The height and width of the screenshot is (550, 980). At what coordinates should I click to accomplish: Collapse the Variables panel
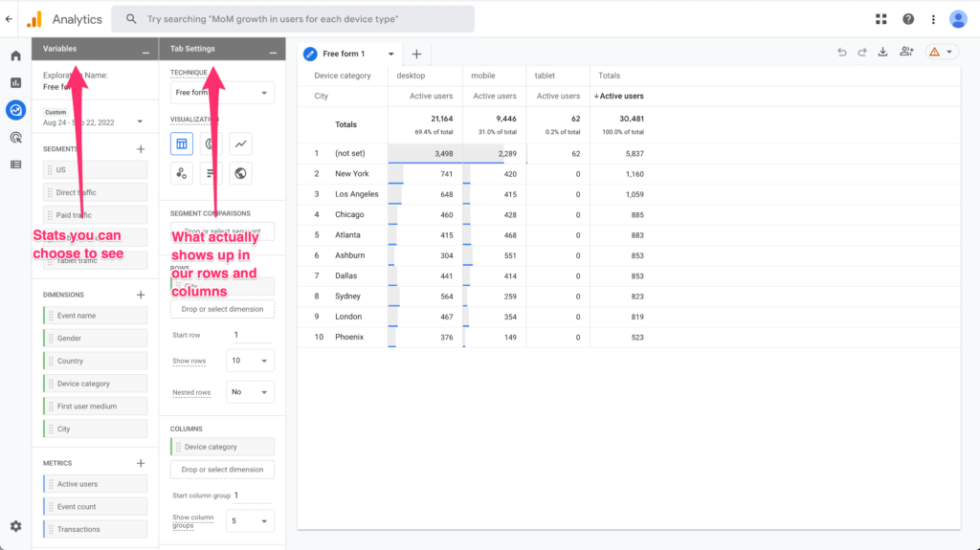(145, 50)
